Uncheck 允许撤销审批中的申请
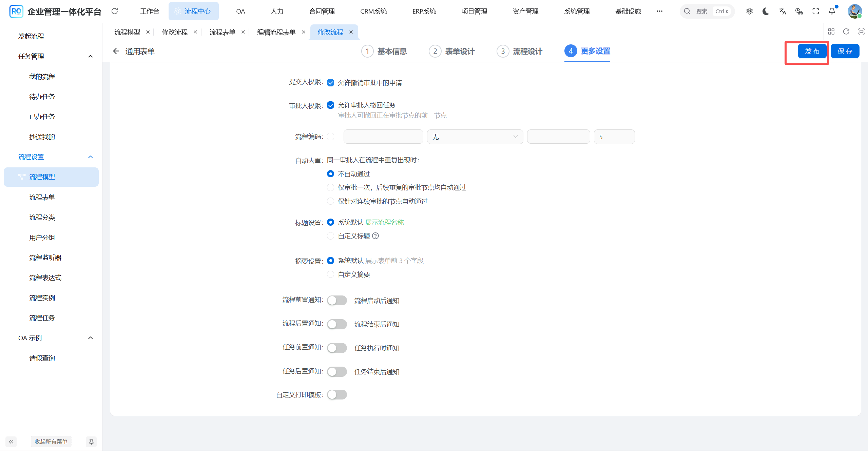The image size is (868, 451). 330,82
